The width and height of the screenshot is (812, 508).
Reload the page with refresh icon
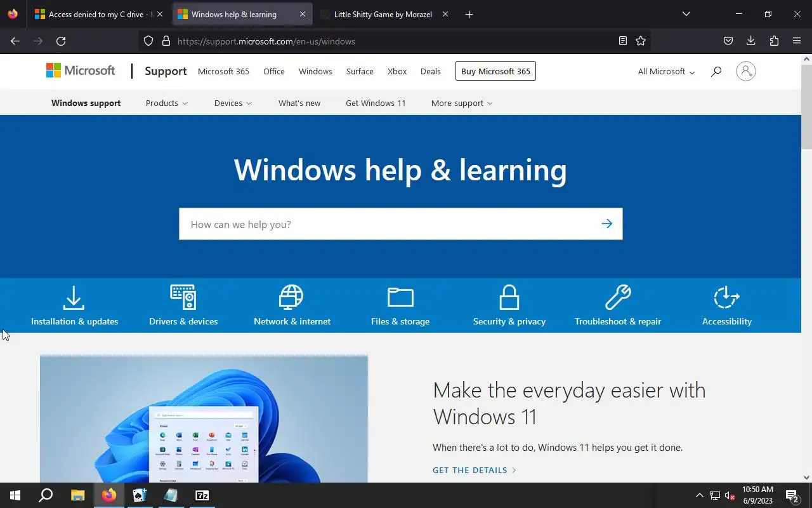61,41
